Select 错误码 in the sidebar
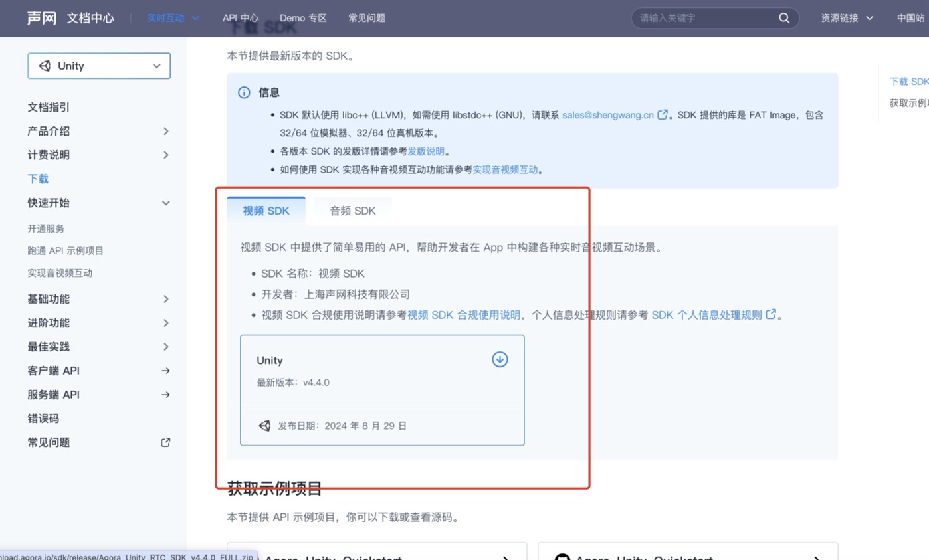 pos(43,419)
